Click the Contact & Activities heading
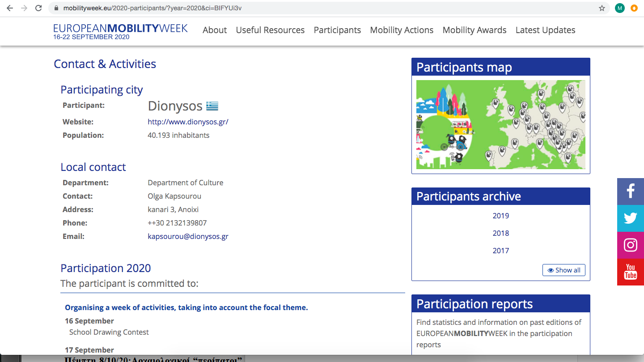 [x=105, y=64]
